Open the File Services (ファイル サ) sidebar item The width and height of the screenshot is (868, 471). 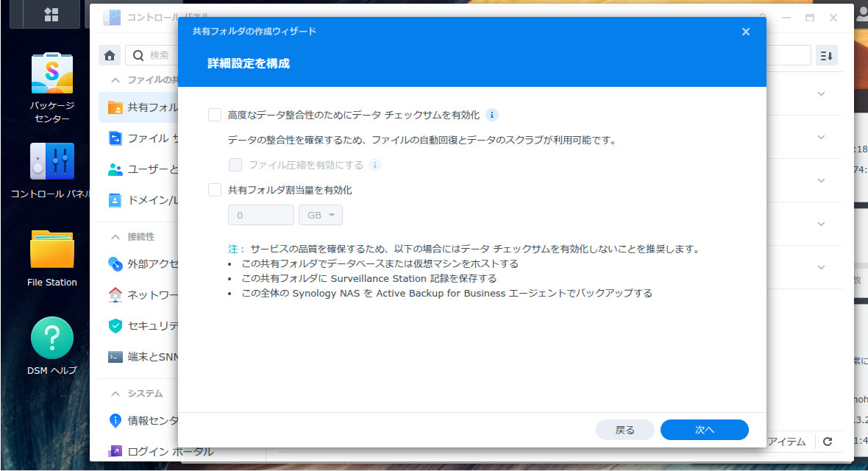[138, 138]
